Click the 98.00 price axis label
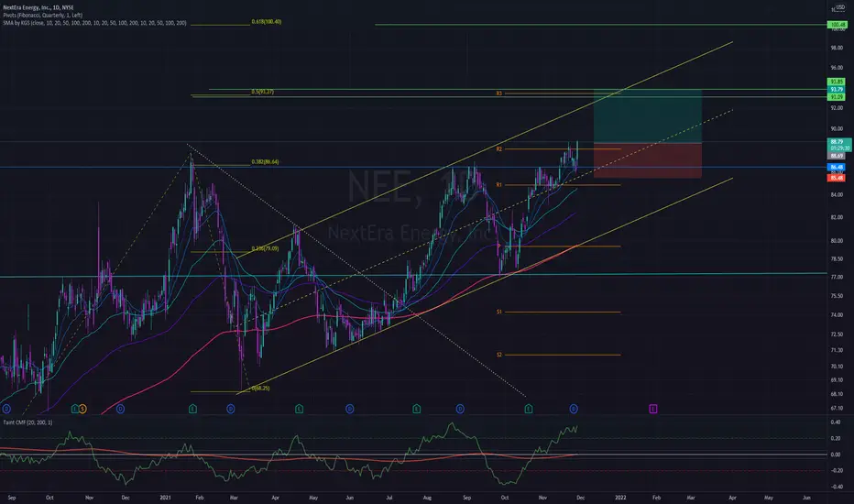Viewport: 854px width, 504px height. (837, 48)
